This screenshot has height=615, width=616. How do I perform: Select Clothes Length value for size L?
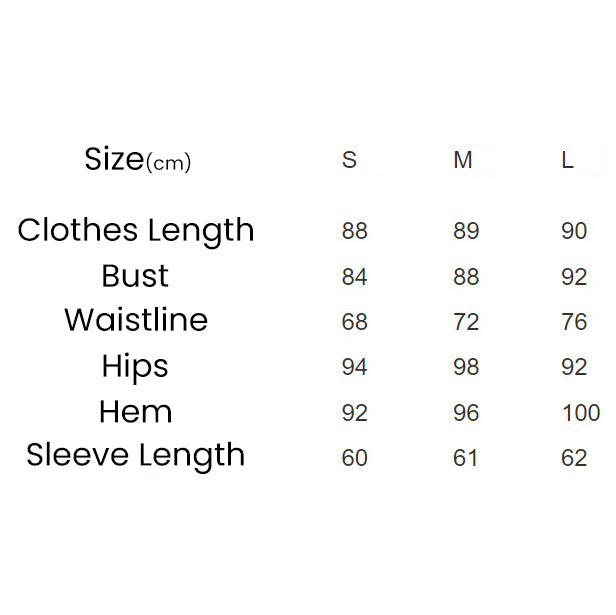[574, 231]
